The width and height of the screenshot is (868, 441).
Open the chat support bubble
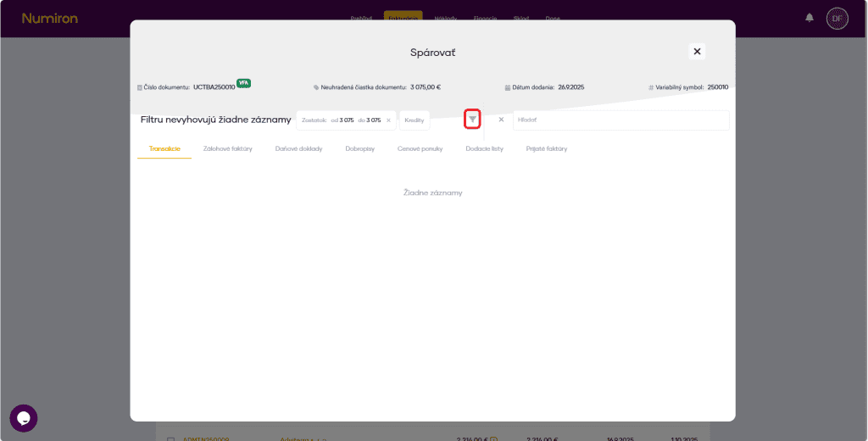[x=24, y=418]
